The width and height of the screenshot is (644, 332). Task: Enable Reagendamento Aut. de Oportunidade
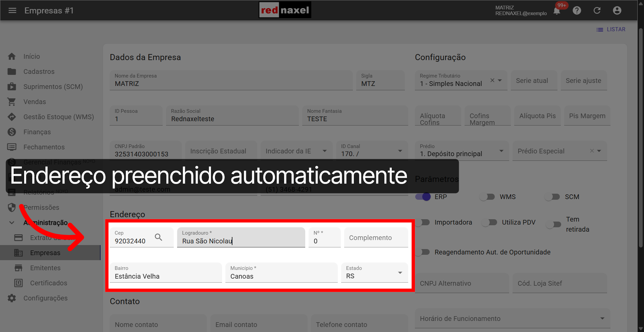423,252
